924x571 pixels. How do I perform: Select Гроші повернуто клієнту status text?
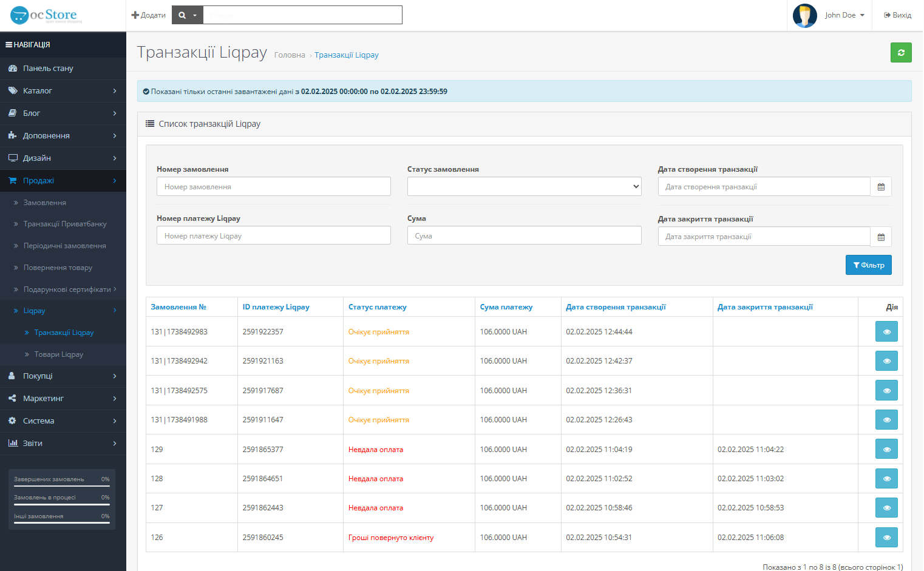[391, 538]
